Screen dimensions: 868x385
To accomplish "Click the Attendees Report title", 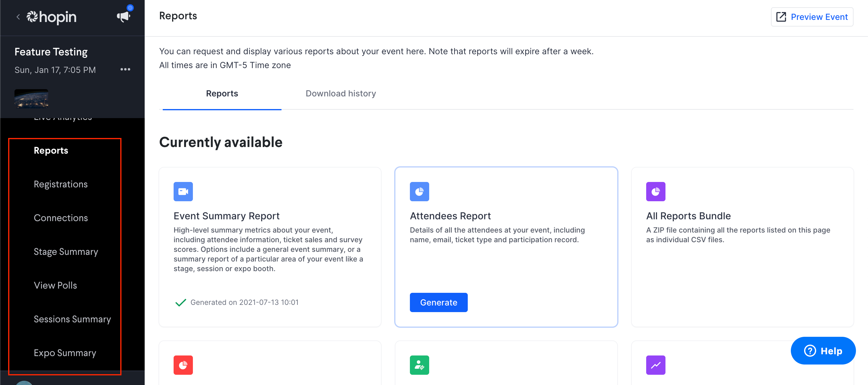I will coord(450,216).
